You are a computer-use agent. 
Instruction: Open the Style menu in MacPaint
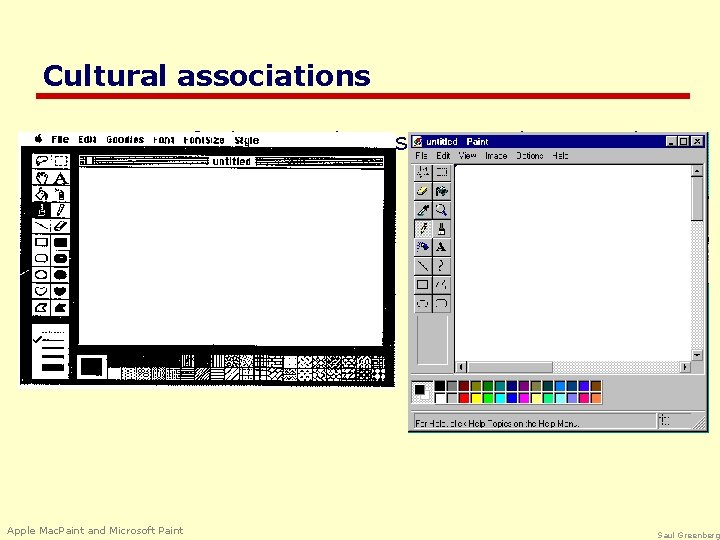(247, 141)
